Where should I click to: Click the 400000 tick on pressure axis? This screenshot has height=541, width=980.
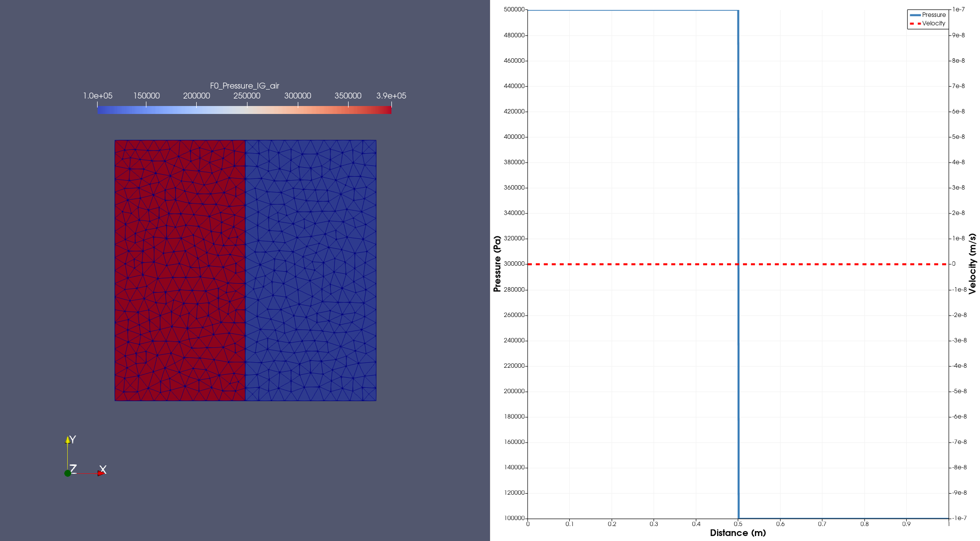pyautogui.click(x=514, y=137)
